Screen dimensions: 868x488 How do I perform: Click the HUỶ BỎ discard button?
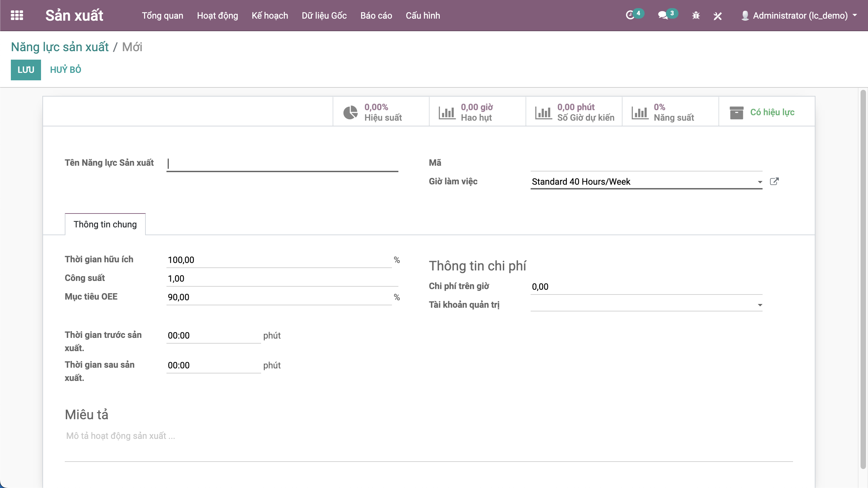[66, 70]
